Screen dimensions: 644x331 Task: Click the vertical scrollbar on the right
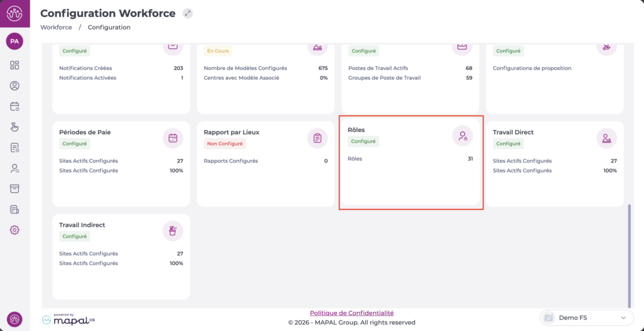pos(630,252)
